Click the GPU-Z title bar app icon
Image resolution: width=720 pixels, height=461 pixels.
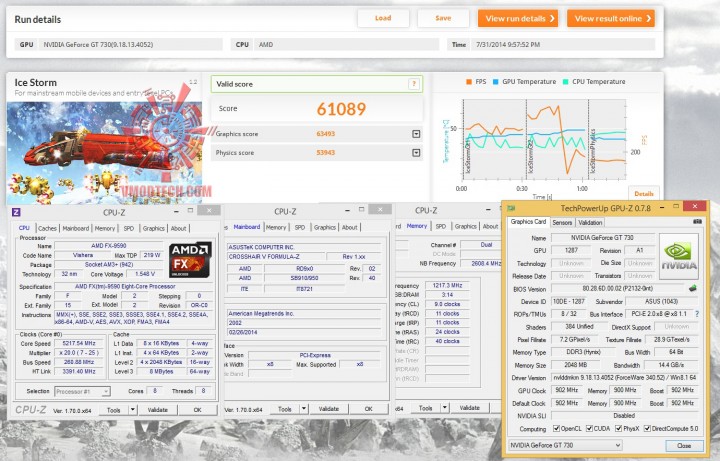tap(511, 208)
